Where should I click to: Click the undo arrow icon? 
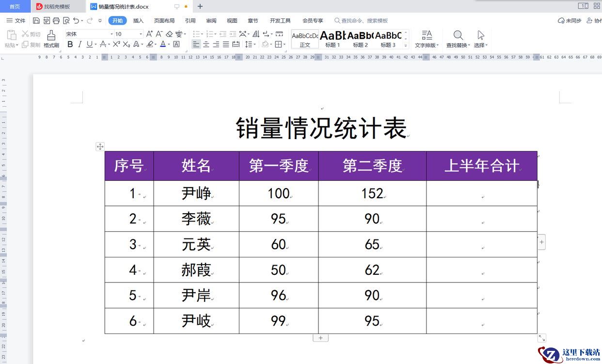pyautogui.click(x=76, y=20)
